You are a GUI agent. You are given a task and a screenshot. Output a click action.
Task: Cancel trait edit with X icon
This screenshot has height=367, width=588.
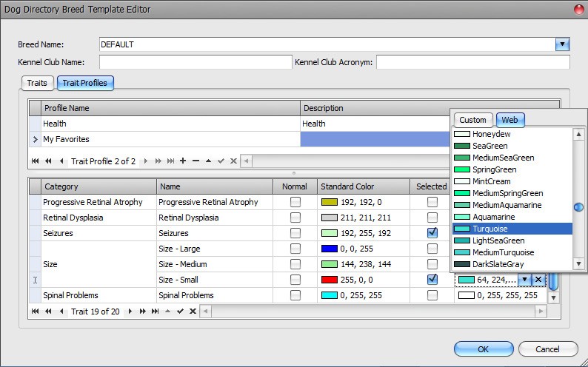(x=193, y=312)
